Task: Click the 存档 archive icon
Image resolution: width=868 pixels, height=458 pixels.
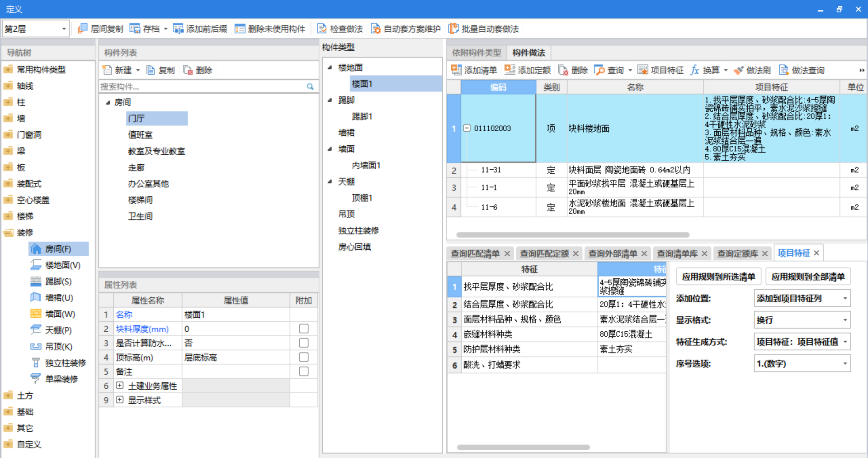Action: tap(135, 29)
